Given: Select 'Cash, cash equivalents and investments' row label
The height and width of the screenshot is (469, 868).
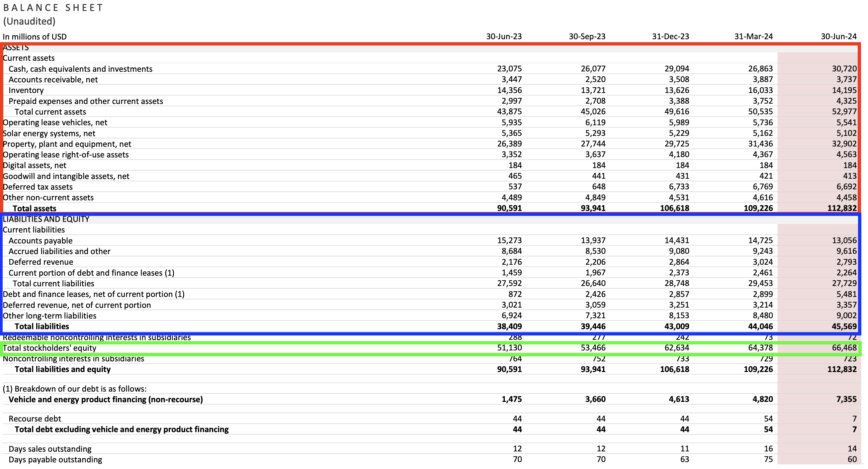Looking at the screenshot, I should [81, 69].
